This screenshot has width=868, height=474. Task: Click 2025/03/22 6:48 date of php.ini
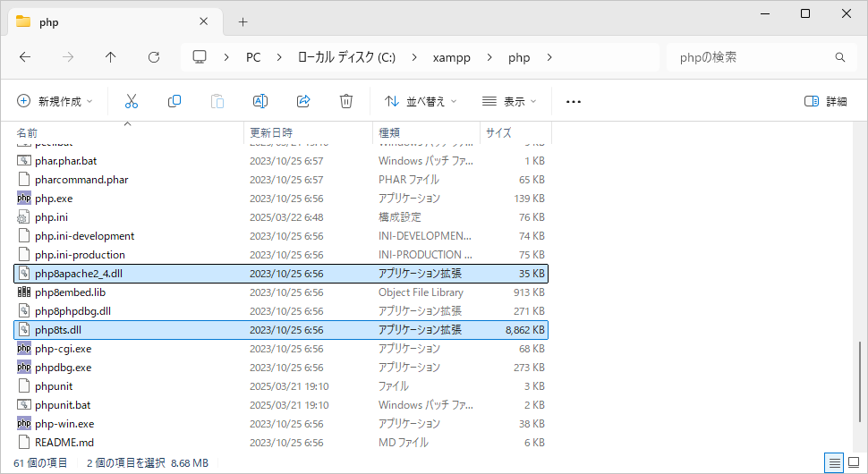(286, 216)
